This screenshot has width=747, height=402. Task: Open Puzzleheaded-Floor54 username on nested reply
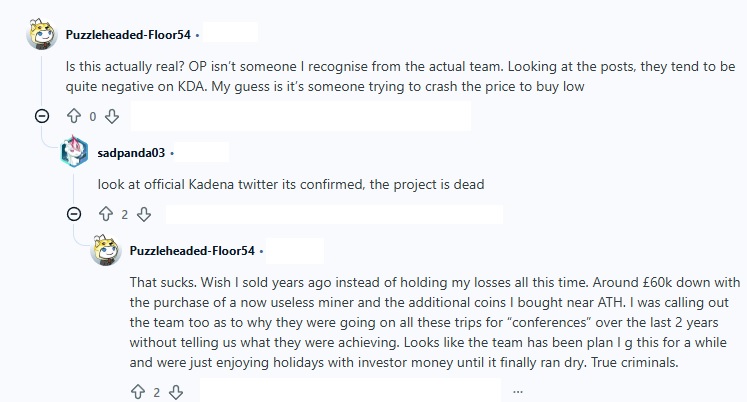coord(193,250)
